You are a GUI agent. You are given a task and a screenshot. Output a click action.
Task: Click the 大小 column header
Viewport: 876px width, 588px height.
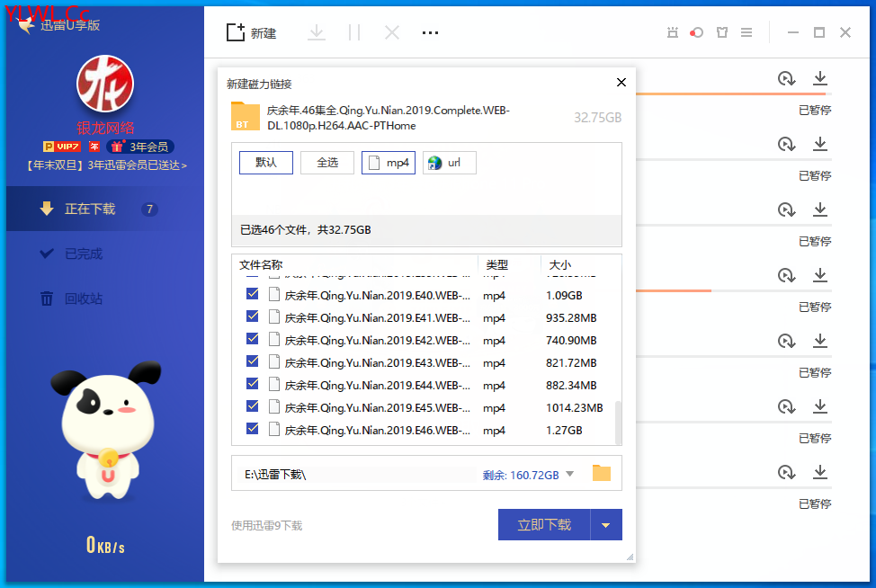tap(559, 264)
